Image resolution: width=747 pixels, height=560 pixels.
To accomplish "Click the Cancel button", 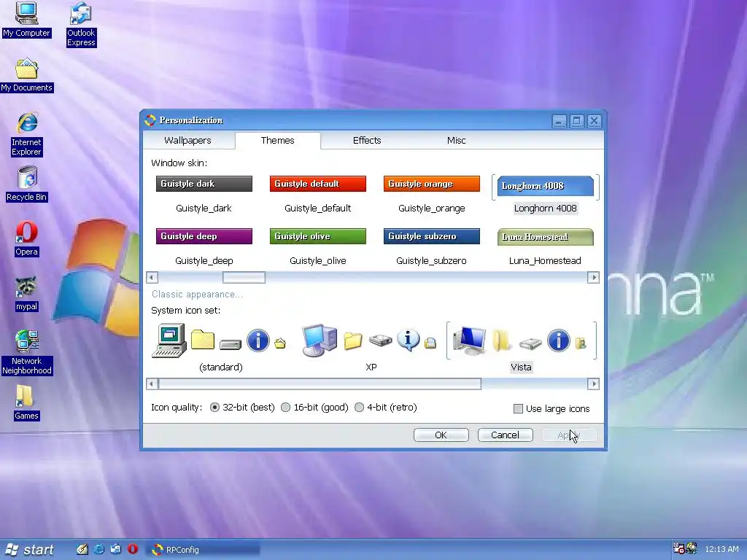I will [505, 435].
